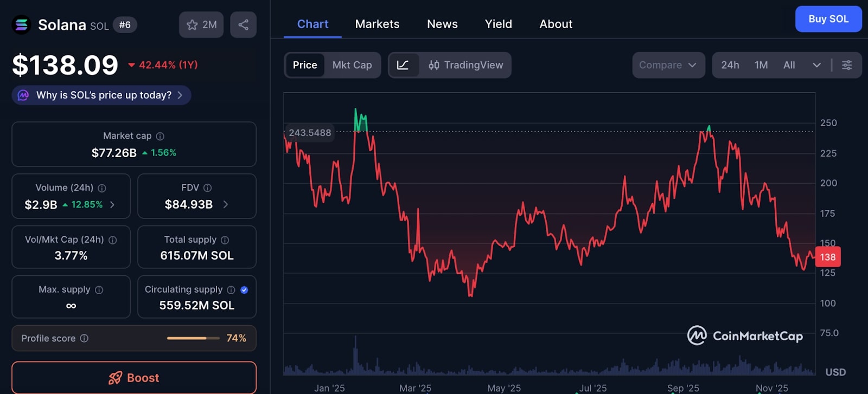Switch to line chart view icon
The height and width of the screenshot is (394, 868).
point(403,65)
